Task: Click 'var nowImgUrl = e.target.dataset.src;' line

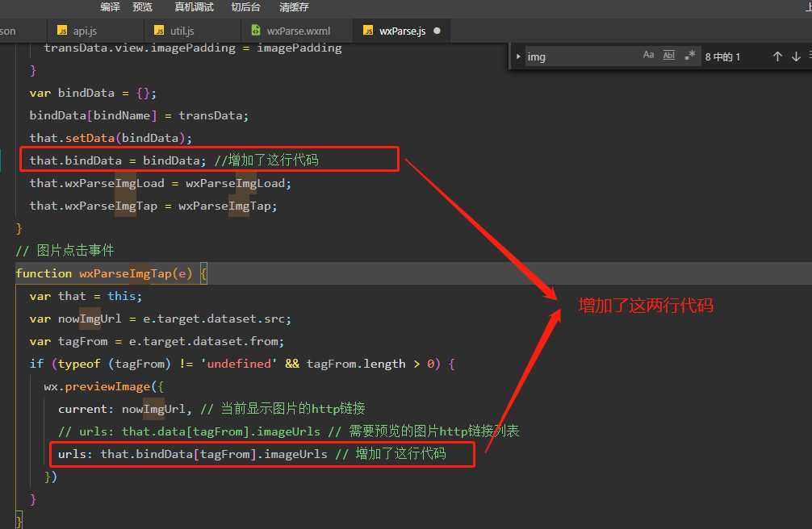Action: point(161,319)
